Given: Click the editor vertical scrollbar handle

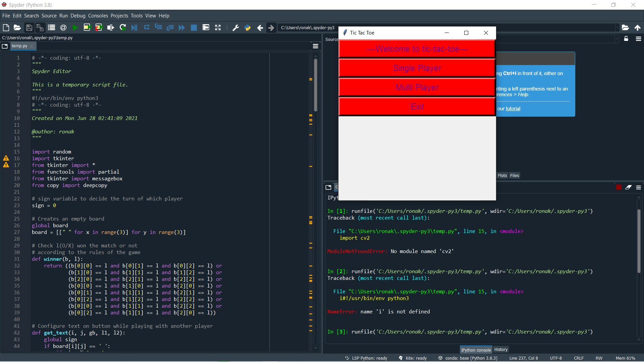Looking at the screenshot, I should [x=315, y=85].
